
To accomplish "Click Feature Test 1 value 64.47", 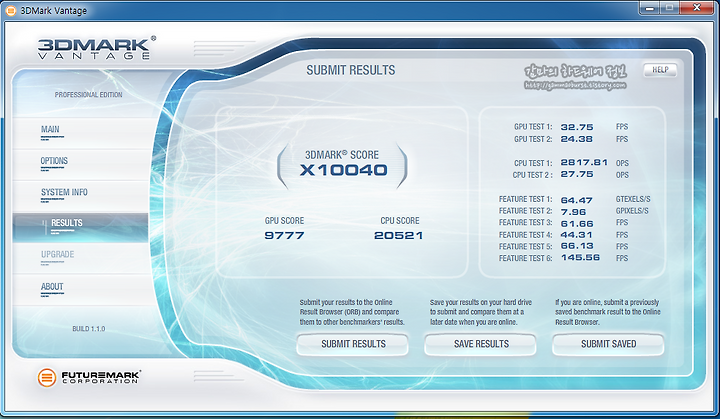I will [576, 200].
